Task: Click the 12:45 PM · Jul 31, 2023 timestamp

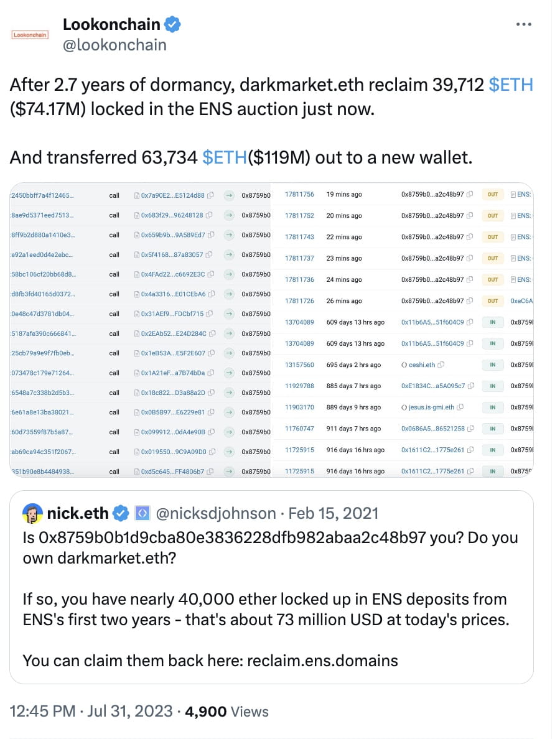Action: click(91, 711)
